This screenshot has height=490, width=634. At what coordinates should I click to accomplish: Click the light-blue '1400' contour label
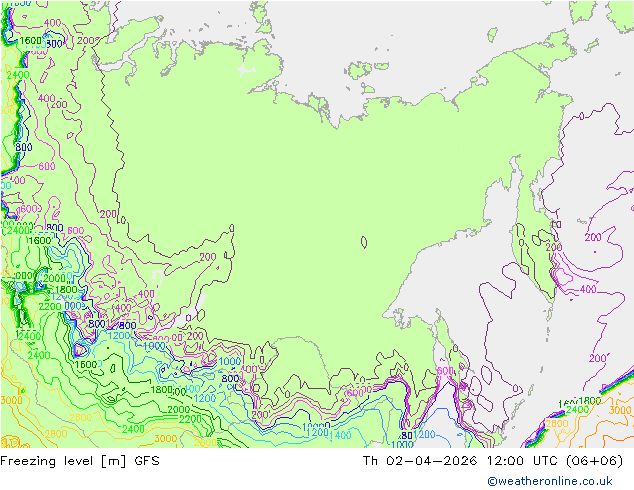tap(340, 435)
